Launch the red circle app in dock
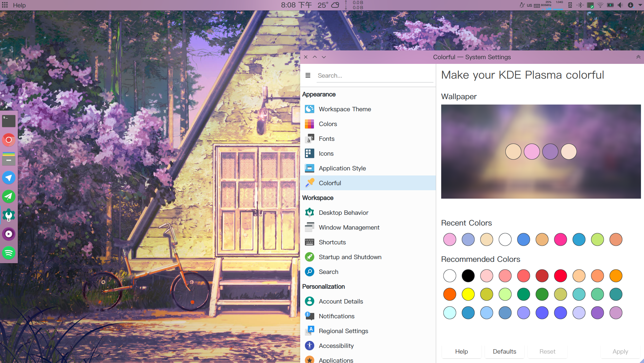This screenshot has width=644, height=363. tap(9, 140)
